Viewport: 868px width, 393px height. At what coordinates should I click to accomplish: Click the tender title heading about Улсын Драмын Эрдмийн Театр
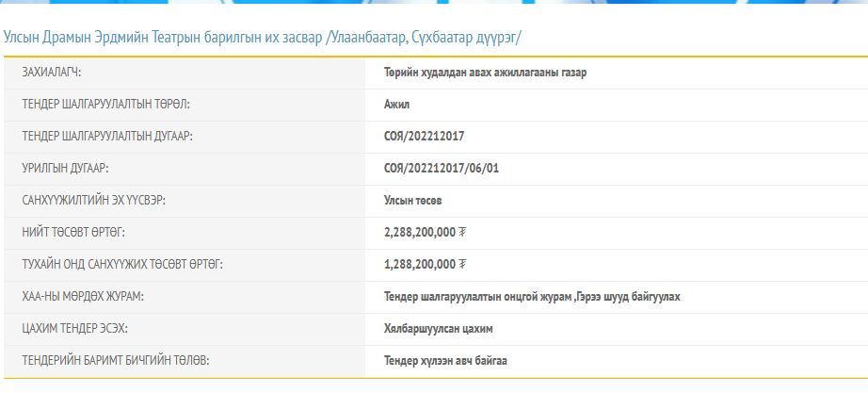point(263,38)
